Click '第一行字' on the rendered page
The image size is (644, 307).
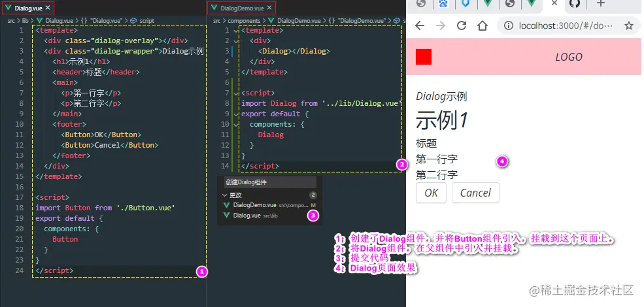tap(437, 159)
